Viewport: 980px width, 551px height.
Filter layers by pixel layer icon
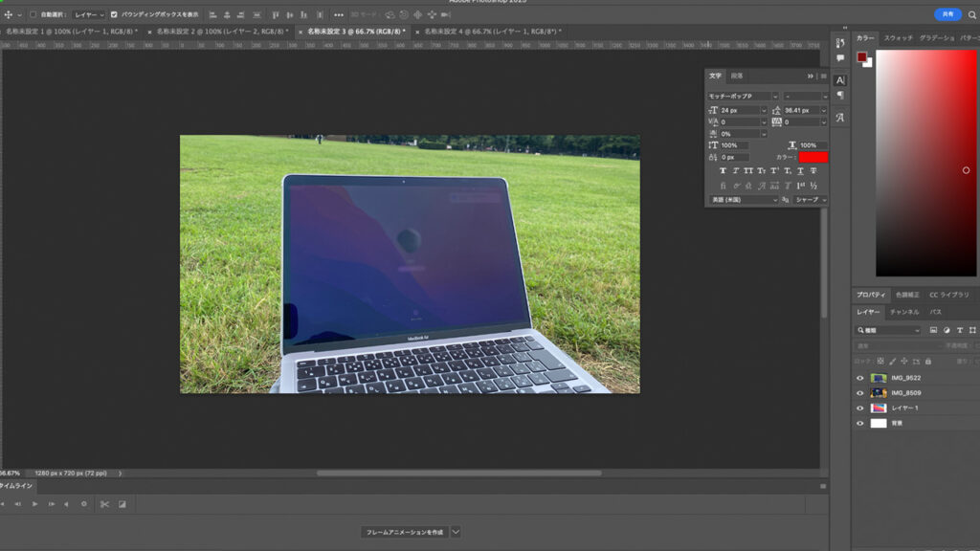point(933,330)
